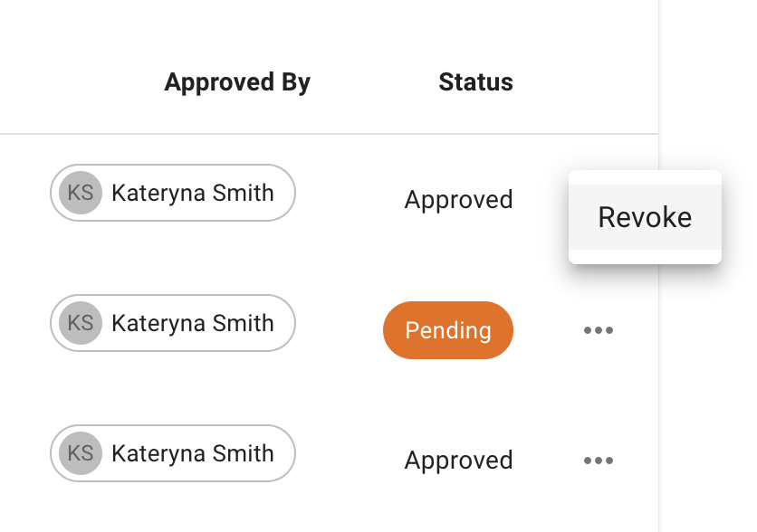The height and width of the screenshot is (532, 757).
Task: Sort by the Status column header
Action: point(475,82)
